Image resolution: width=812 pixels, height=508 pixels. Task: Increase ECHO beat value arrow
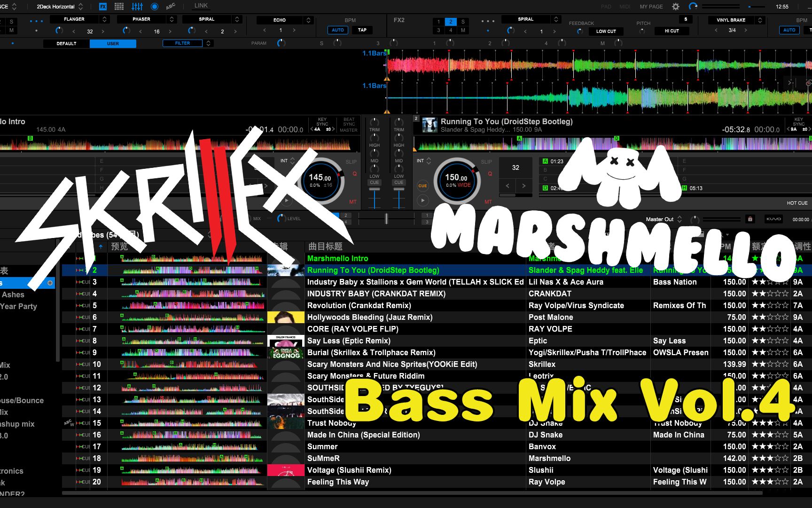[x=294, y=30]
